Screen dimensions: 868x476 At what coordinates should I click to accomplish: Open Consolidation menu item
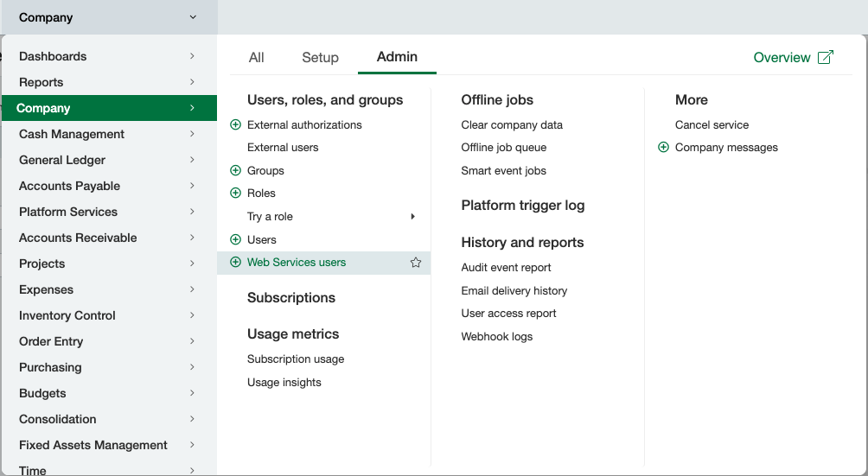coord(109,419)
